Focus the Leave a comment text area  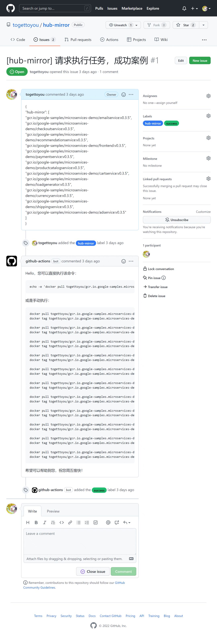(x=80, y=541)
